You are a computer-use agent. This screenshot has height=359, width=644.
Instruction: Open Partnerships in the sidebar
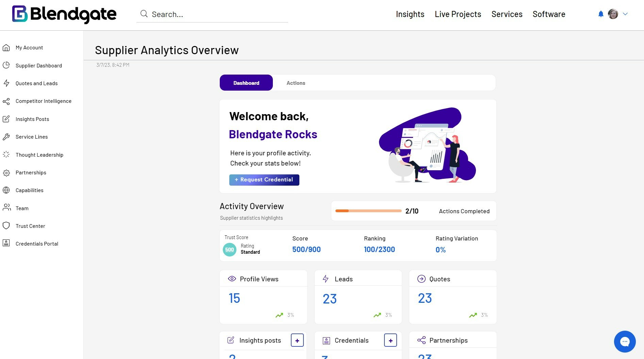(x=31, y=173)
